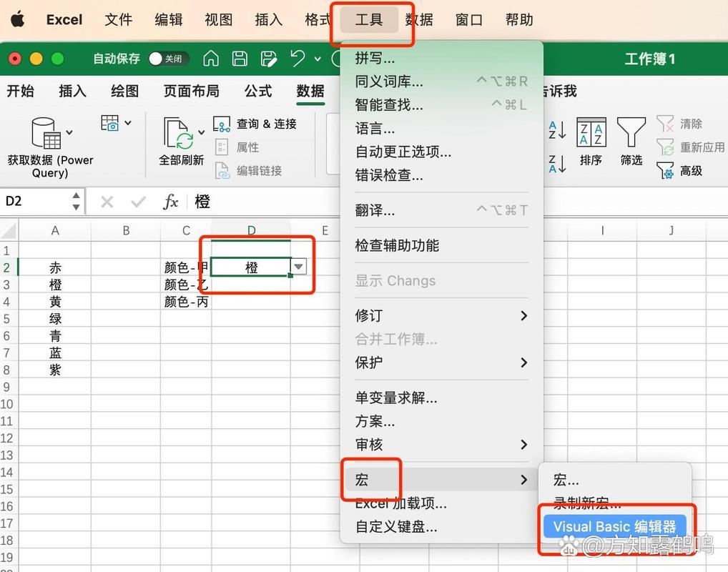Open the 工具 menu in the menu bar

tap(369, 19)
